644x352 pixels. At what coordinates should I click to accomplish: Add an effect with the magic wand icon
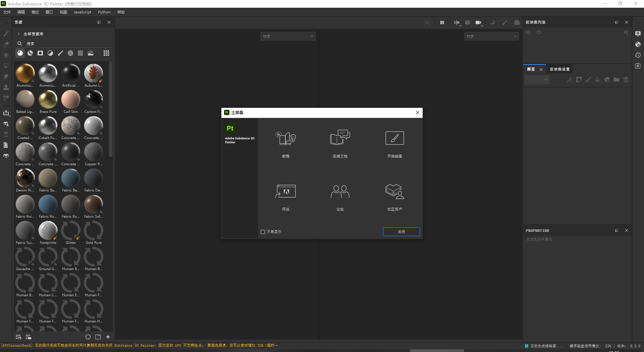569,80
